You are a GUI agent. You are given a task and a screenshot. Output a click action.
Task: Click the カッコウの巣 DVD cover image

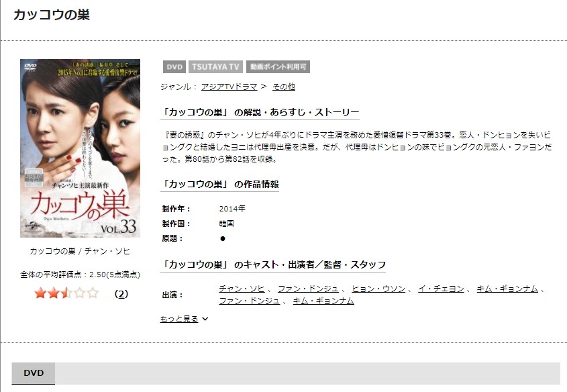point(80,148)
